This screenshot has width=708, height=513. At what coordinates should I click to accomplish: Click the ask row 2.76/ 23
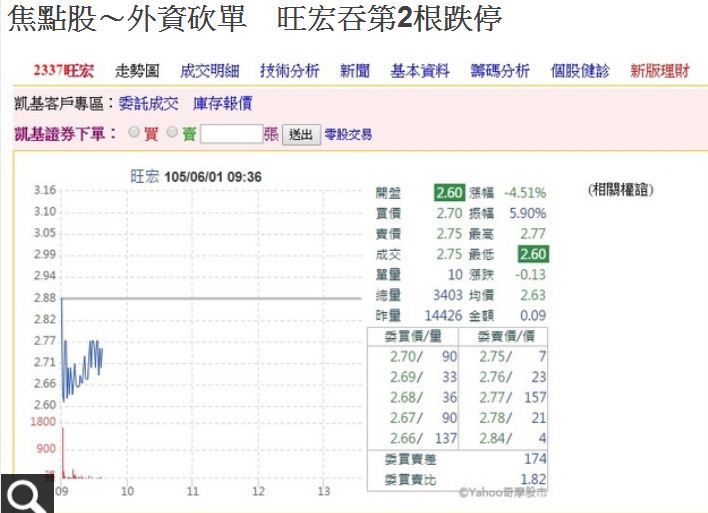pyautogui.click(x=513, y=377)
